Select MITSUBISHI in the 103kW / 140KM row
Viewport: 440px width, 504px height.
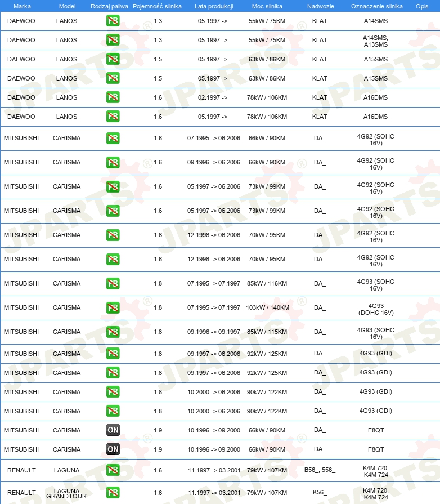(x=21, y=307)
